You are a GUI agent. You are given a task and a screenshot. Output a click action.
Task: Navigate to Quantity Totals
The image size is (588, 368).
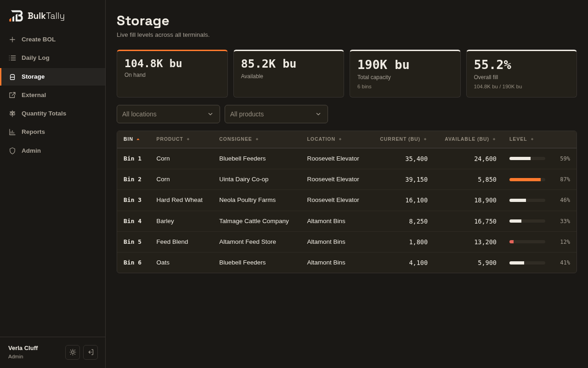(x=52, y=114)
